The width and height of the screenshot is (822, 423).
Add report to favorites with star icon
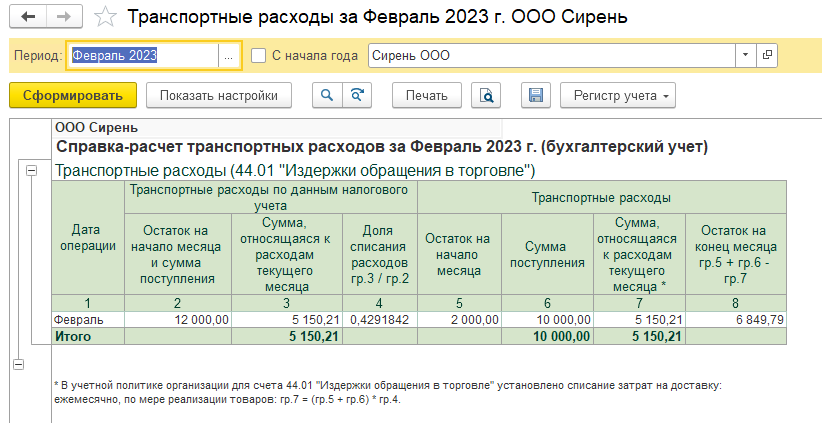tap(105, 17)
